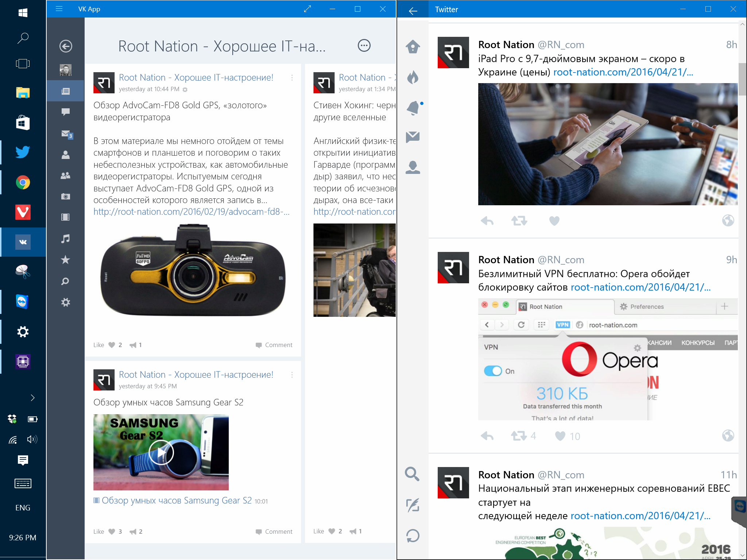This screenshot has height=560, width=747.
Task: Open VK App settings gear
Action: click(66, 302)
